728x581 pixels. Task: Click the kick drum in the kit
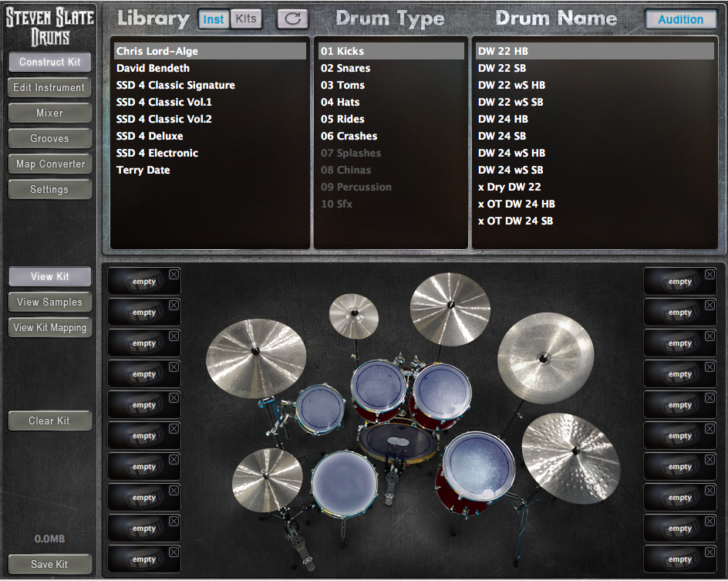tap(398, 441)
